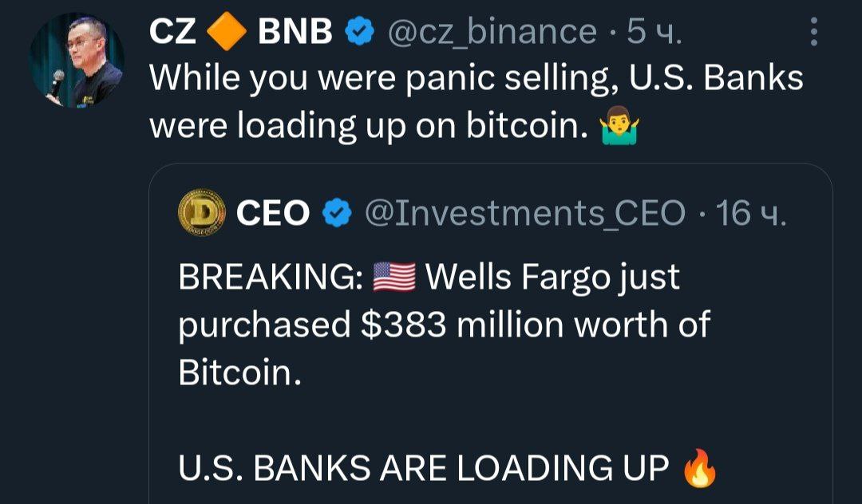Click the "CZ" display name
Image resolution: width=862 pixels, height=504 pixels.
tap(173, 32)
